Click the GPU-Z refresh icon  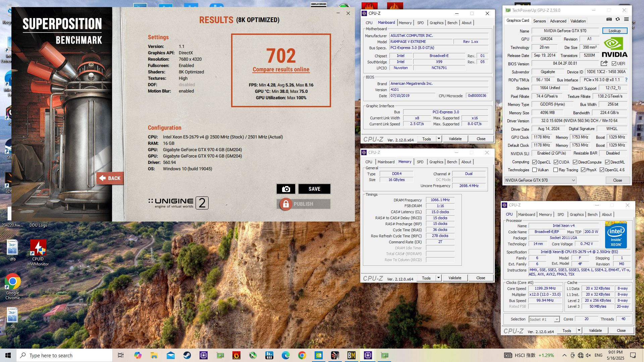618,19
